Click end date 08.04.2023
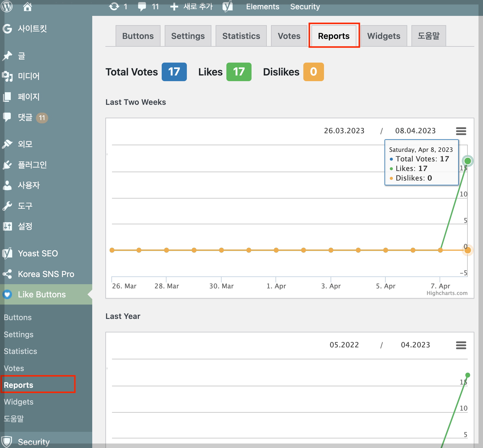The image size is (483, 448). tap(416, 131)
